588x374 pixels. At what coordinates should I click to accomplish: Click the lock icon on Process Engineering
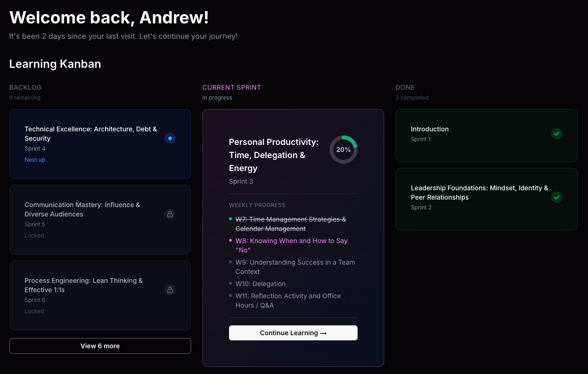tap(170, 289)
